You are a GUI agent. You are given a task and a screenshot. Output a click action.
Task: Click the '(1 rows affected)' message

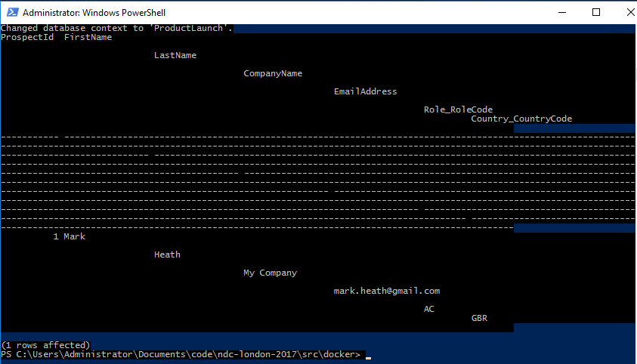[45, 345]
